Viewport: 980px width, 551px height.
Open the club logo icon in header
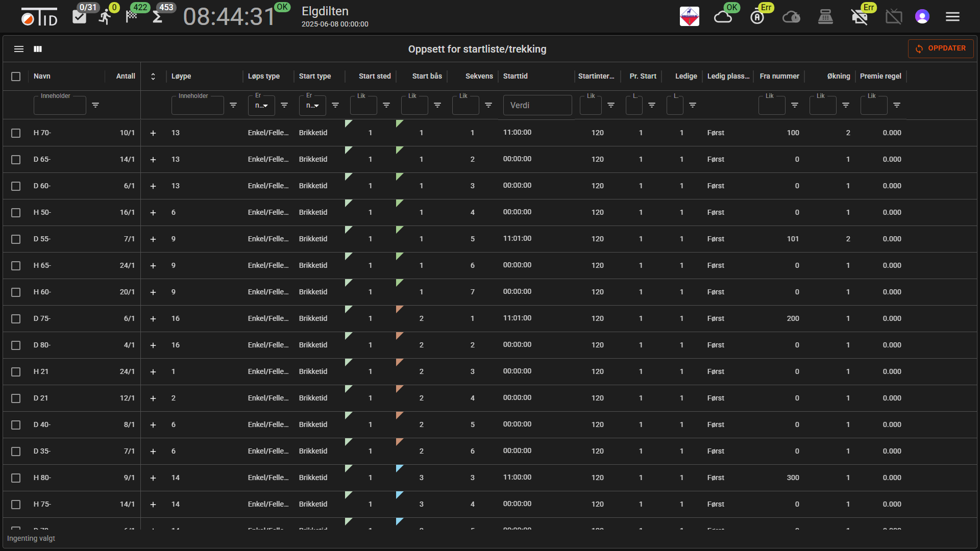click(x=689, y=16)
